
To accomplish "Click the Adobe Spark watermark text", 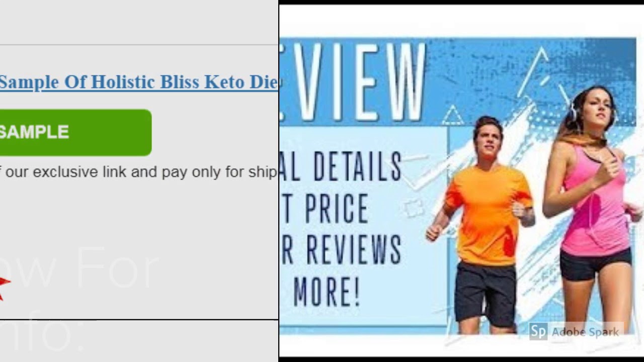I will pos(585,332).
